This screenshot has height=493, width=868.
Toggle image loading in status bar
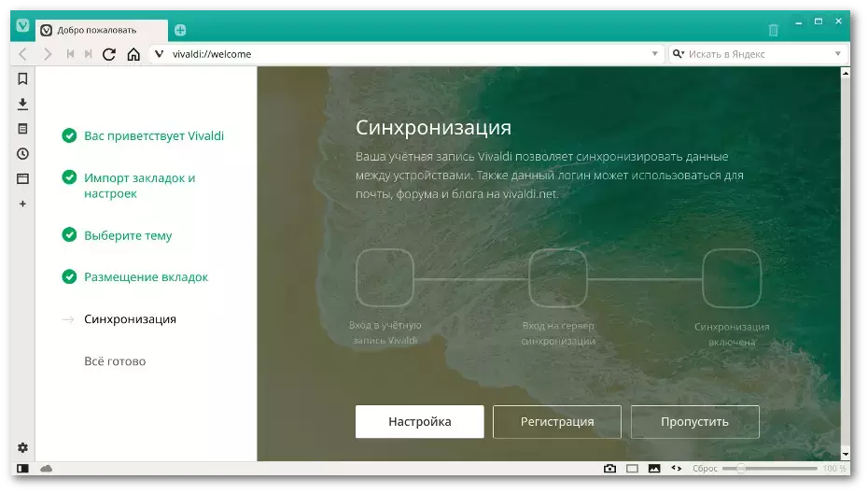tap(654, 469)
